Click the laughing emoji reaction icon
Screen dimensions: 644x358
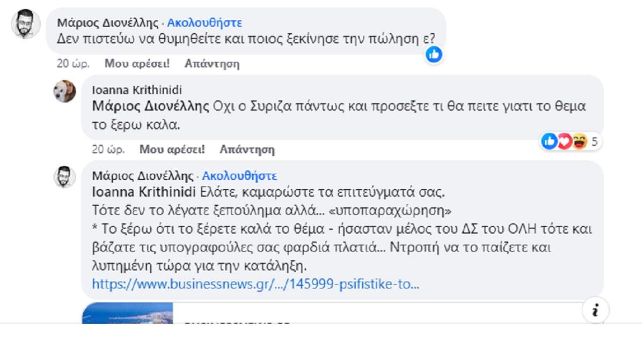[579, 141]
